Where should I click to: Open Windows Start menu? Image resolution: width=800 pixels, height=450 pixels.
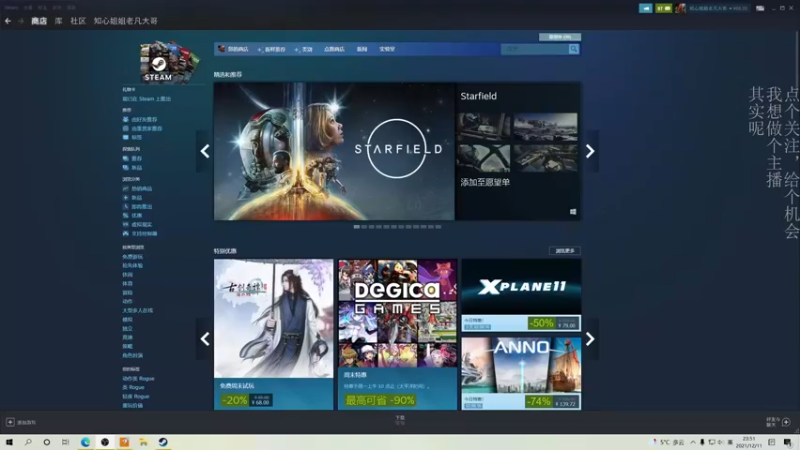pos(9,442)
